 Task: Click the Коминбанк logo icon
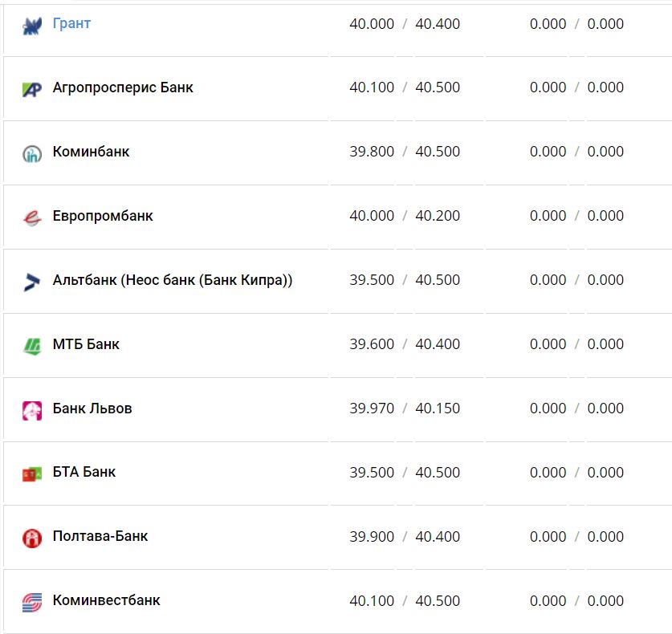pyautogui.click(x=31, y=153)
